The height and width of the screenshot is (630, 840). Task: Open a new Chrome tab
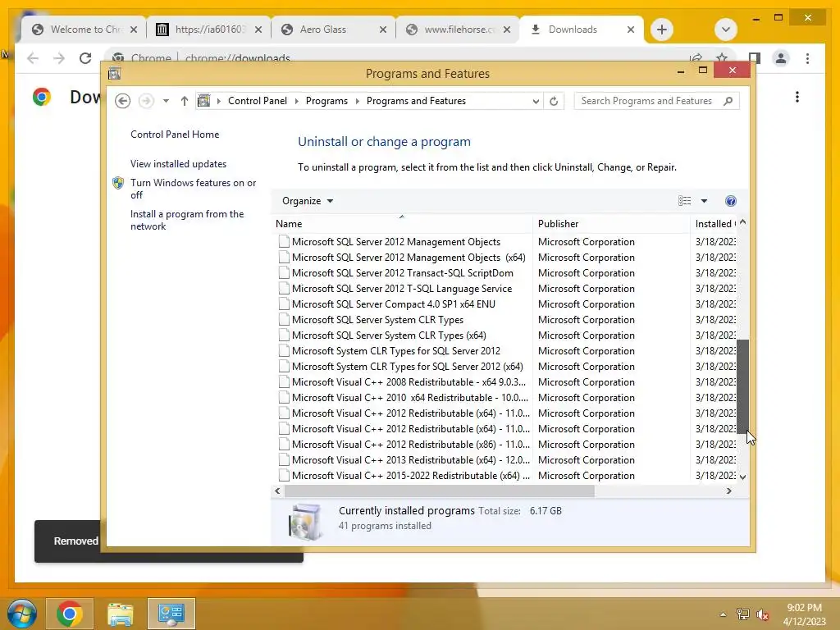662,30
